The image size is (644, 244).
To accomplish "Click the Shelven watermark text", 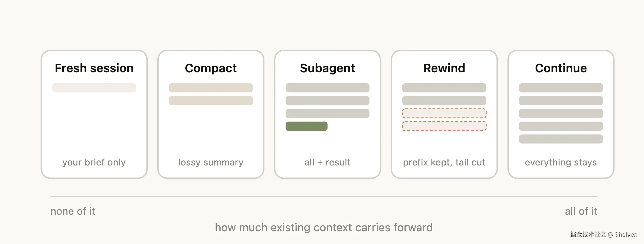I will click(x=626, y=234).
